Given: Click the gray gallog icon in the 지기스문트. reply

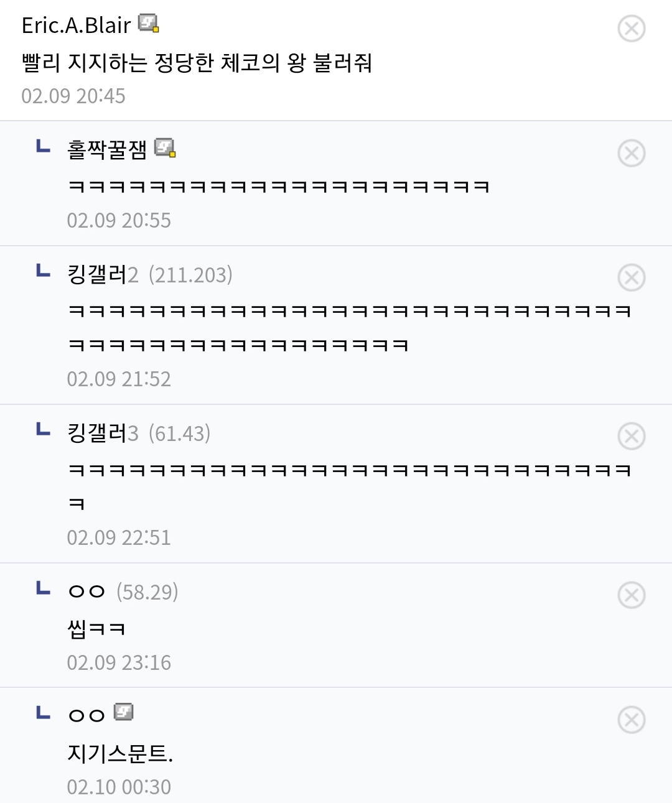Looking at the screenshot, I should [124, 712].
